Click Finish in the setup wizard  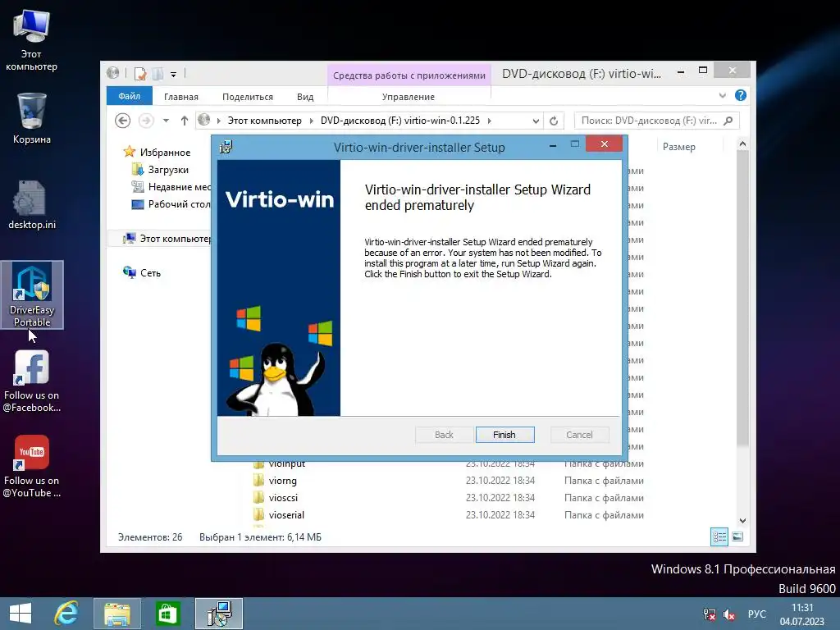504,435
